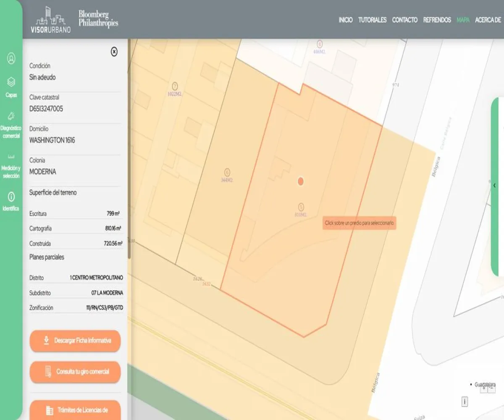Click the VisorUrbano logo

[x=51, y=20]
